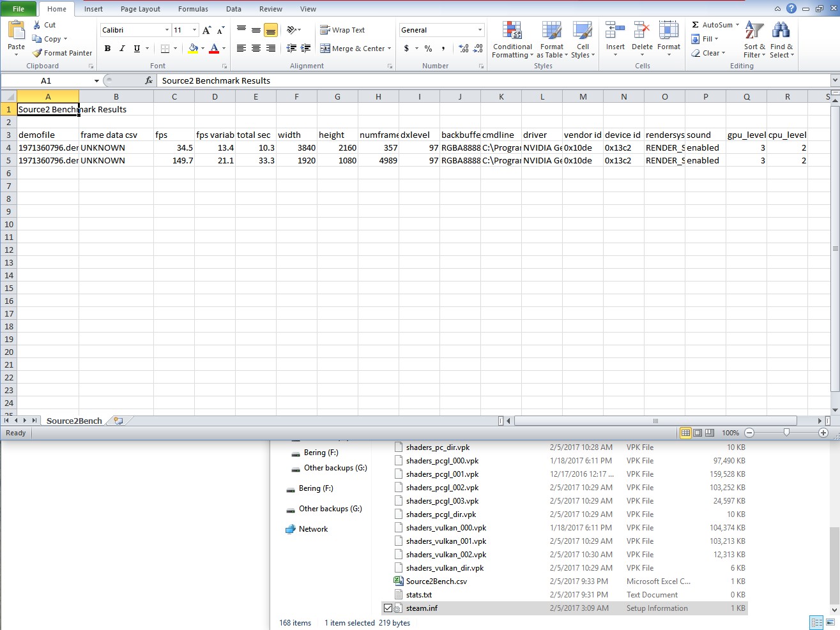Open Cell Styles gallery

583,40
